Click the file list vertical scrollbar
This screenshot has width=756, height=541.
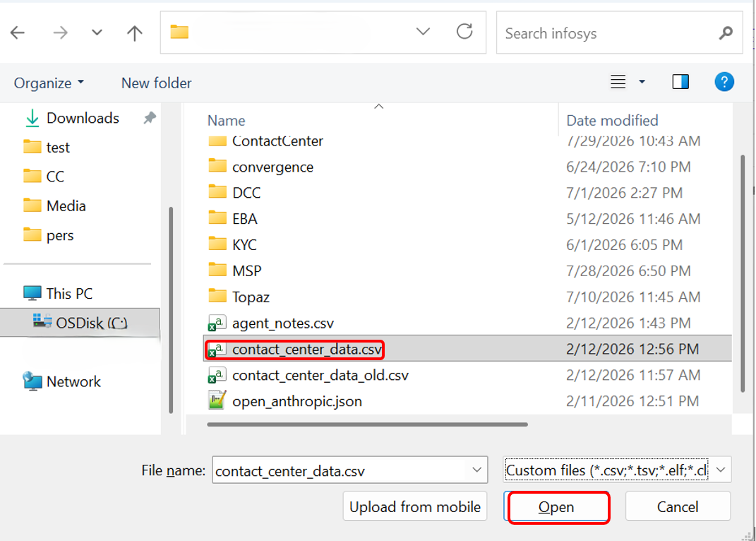(743, 273)
